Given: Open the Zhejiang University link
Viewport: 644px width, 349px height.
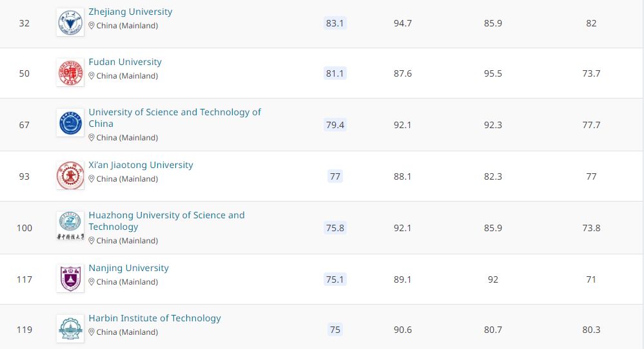Looking at the screenshot, I should click(x=130, y=12).
